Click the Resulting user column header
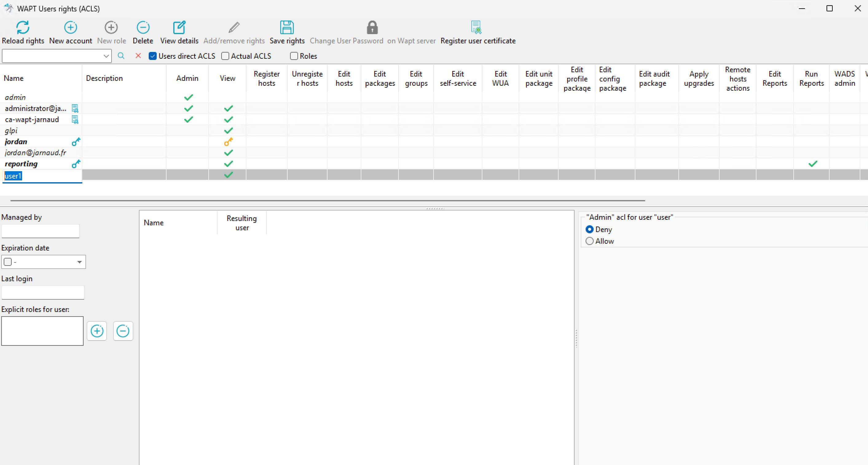The width and height of the screenshot is (868, 465). coord(242,223)
